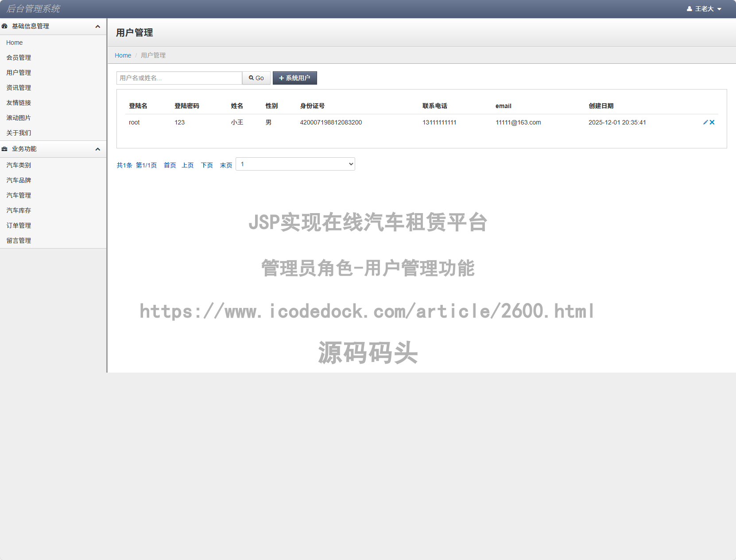The width and height of the screenshot is (736, 560).
Task: Click the magnifier icon on the Go button
Action: coord(251,78)
